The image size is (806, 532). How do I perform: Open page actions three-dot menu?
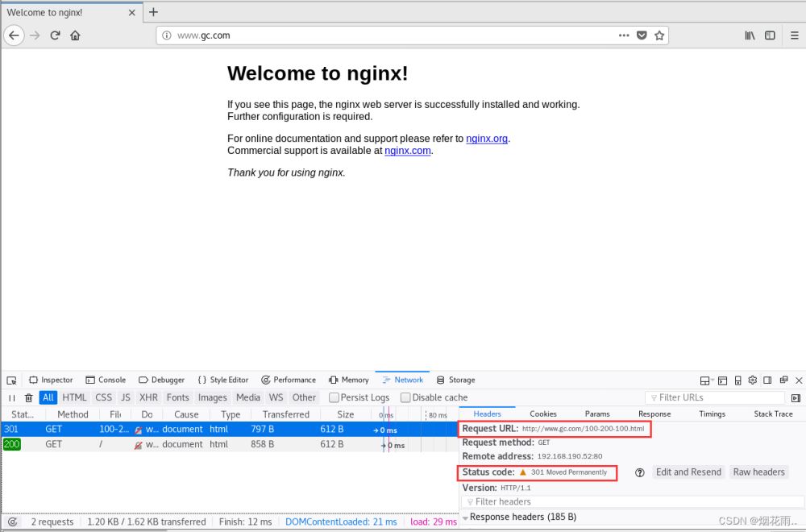click(624, 35)
